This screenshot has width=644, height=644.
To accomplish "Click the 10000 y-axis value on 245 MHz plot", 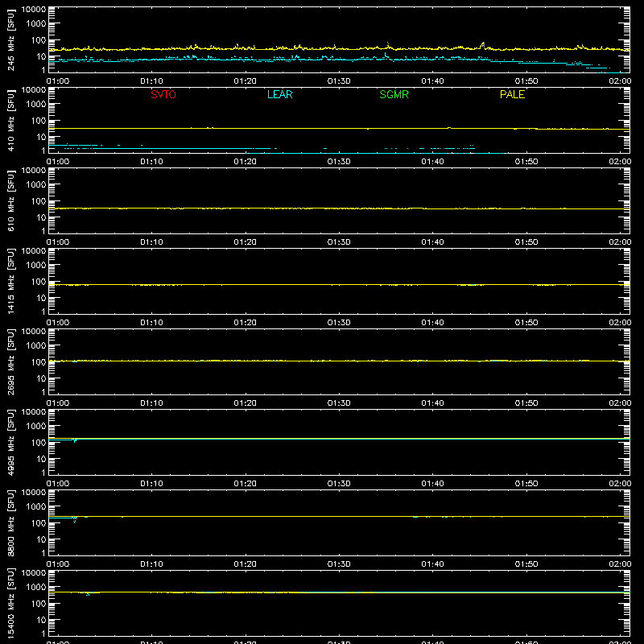I will pyautogui.click(x=34, y=10).
